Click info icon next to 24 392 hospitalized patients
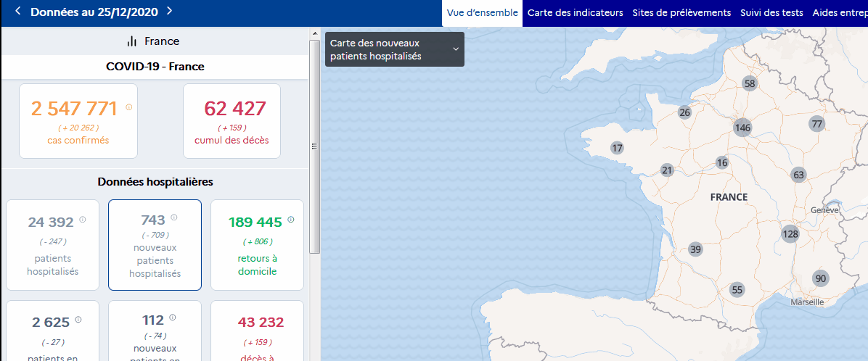 point(82,220)
